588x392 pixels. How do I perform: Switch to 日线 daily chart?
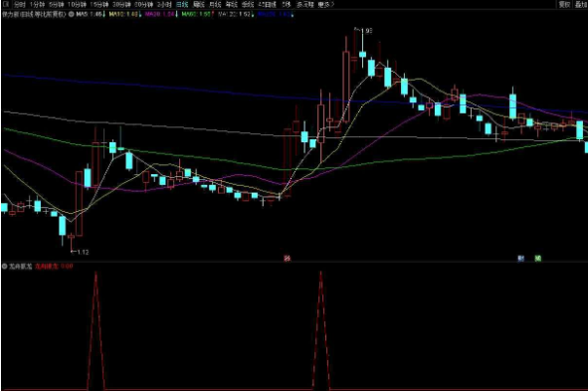click(x=182, y=5)
